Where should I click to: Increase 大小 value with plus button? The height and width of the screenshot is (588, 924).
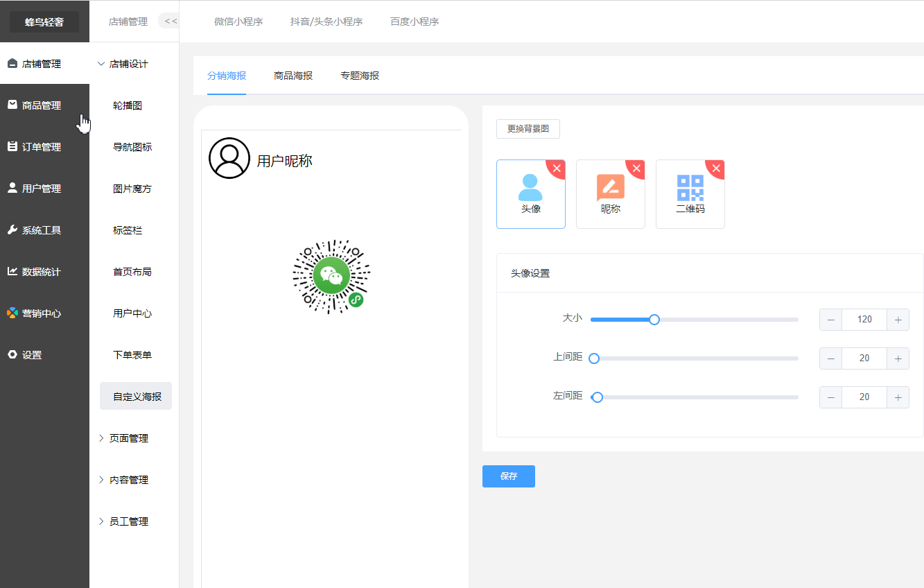coord(898,320)
